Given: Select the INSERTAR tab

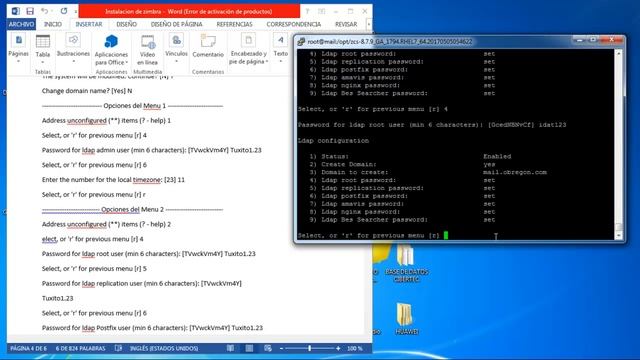Looking at the screenshot, I should pos(89,24).
